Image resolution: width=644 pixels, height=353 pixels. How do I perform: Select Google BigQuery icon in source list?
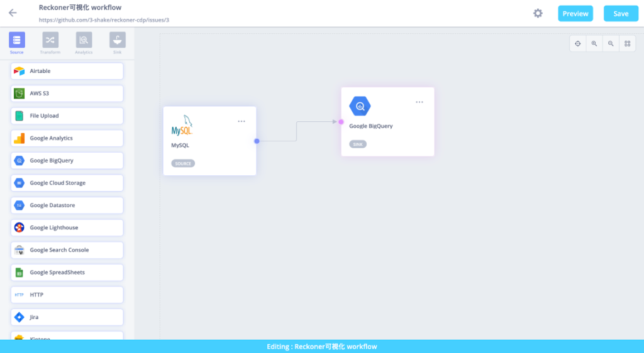[19, 161]
